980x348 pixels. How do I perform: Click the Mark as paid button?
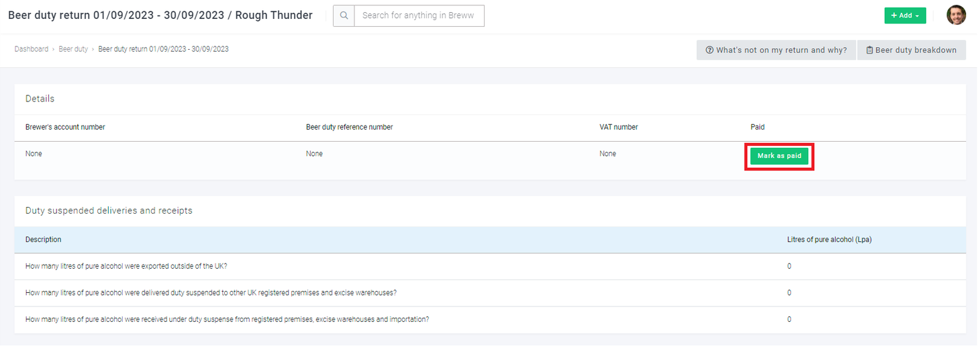[779, 156]
